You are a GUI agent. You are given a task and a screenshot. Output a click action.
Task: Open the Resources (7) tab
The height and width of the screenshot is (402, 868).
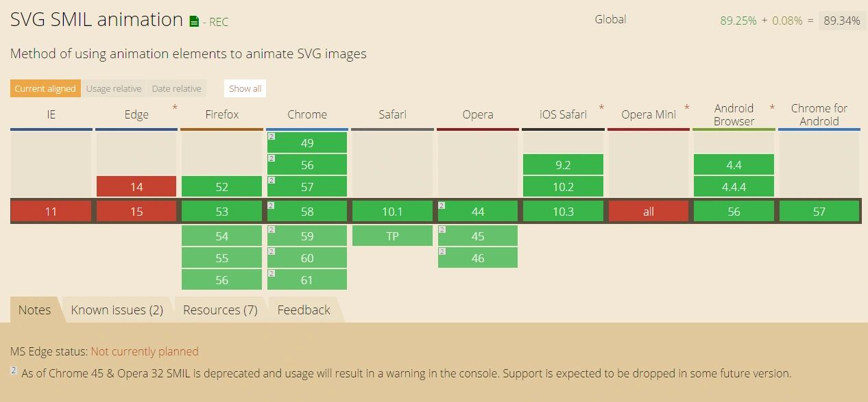(x=220, y=310)
